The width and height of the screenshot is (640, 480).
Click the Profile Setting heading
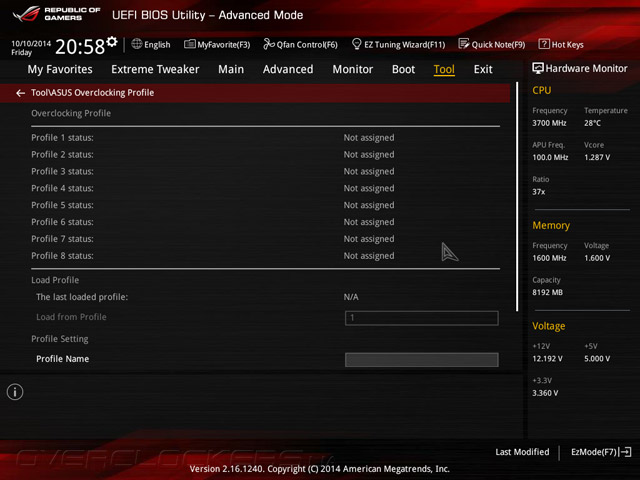[x=60, y=339]
